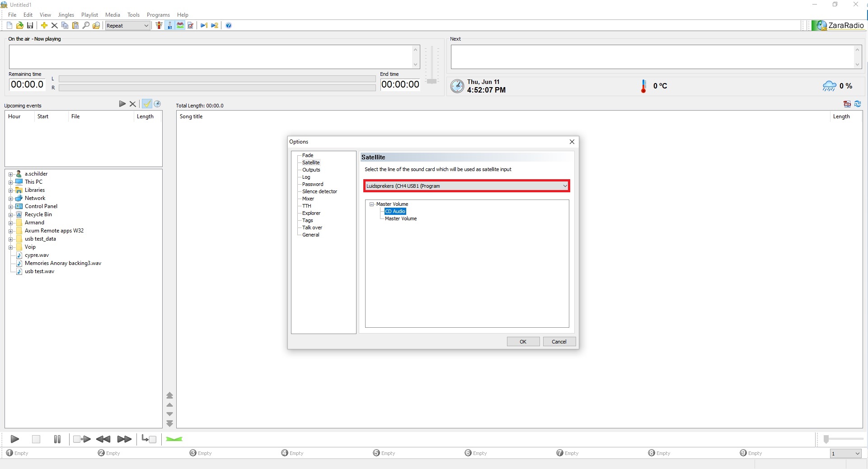Click the magnifier search icon in toolbar
868x469 pixels.
point(86,26)
